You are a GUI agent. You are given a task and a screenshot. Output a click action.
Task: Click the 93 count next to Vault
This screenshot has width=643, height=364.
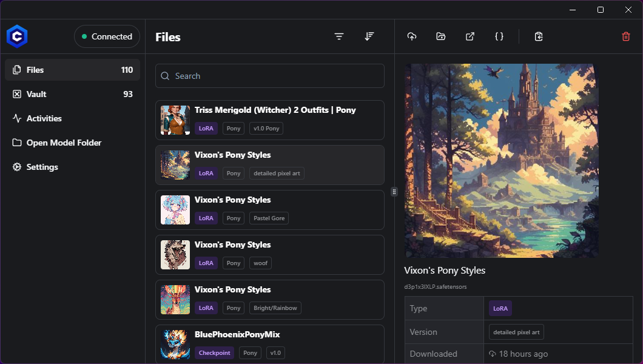point(128,94)
